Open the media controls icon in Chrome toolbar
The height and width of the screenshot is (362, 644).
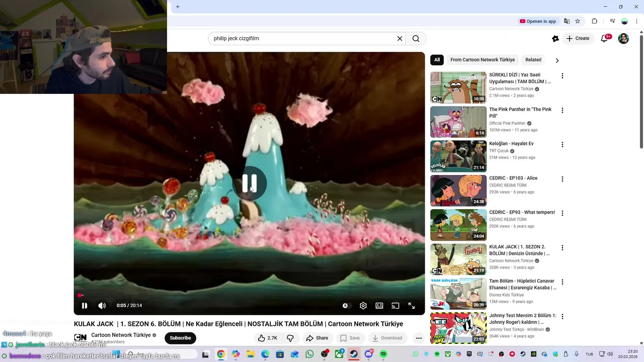[x=612, y=21]
